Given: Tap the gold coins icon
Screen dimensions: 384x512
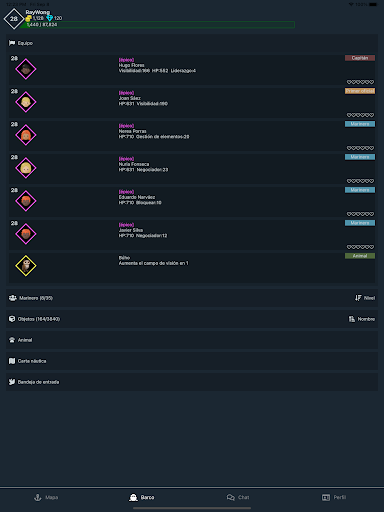Looking at the screenshot, I should [x=29, y=18].
